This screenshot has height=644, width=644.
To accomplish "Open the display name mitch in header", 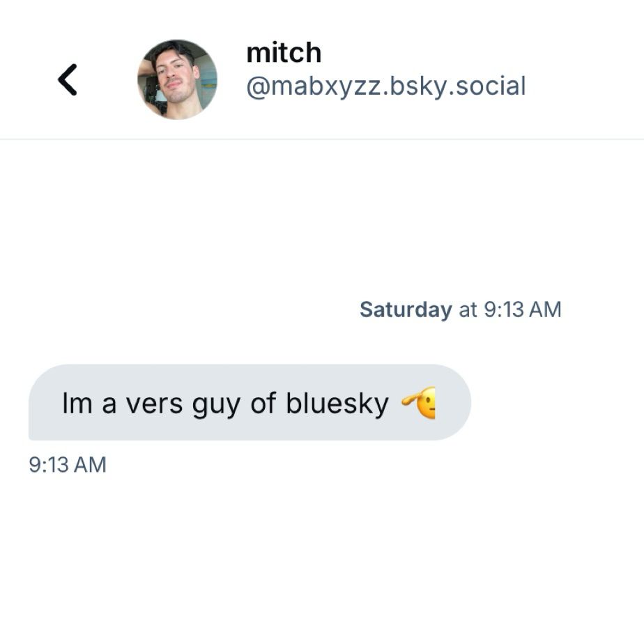I will tap(284, 52).
